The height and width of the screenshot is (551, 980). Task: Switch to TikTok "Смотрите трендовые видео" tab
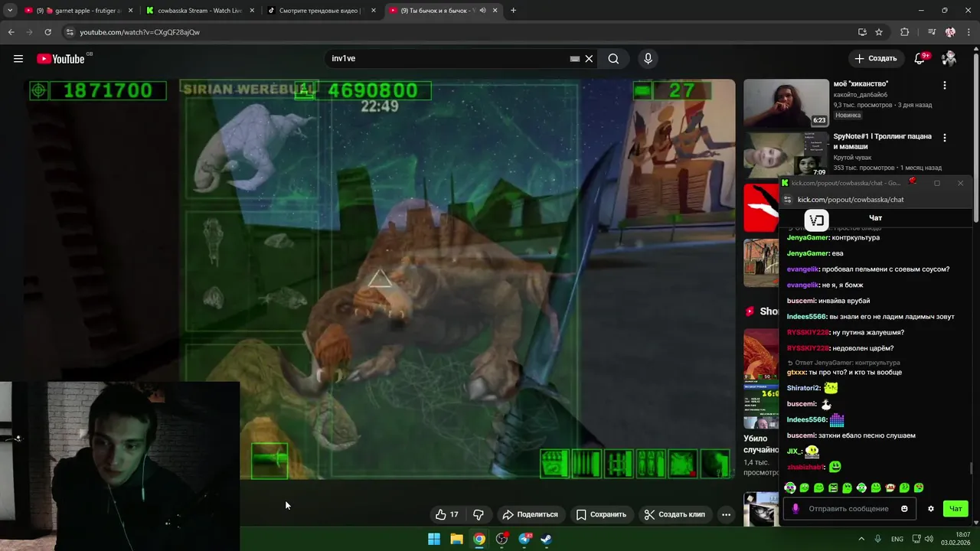[x=320, y=11]
